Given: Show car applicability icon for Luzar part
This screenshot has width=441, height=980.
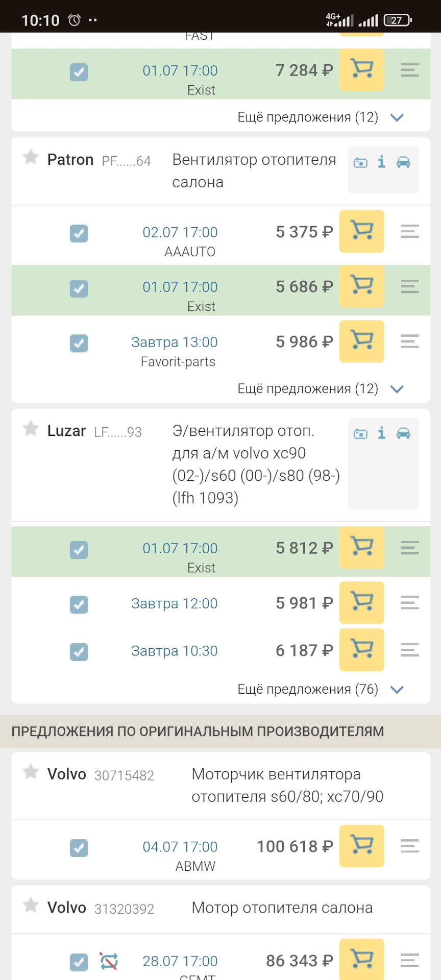Looking at the screenshot, I should (x=403, y=433).
